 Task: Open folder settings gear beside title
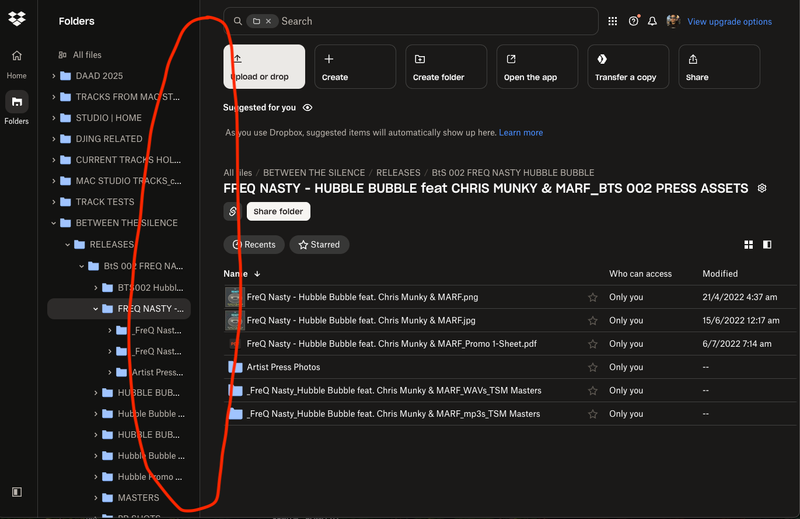pos(762,188)
